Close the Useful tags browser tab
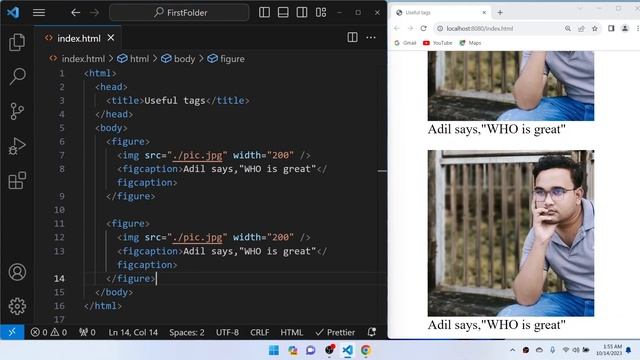The image size is (640, 360). [484, 13]
